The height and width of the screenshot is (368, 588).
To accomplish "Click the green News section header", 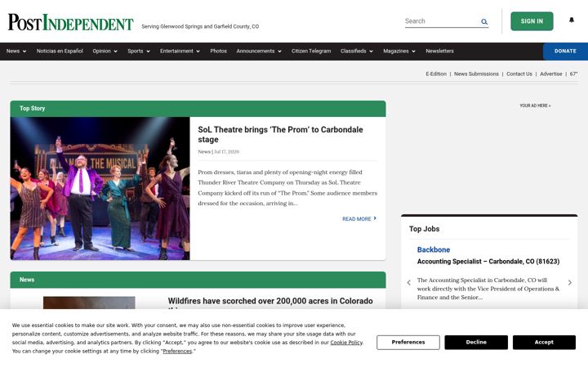I will [198, 280].
